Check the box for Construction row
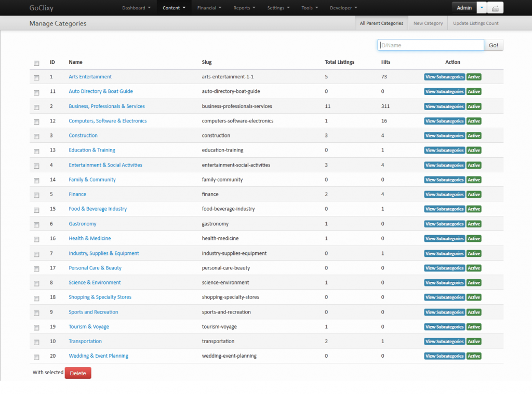 (36, 137)
